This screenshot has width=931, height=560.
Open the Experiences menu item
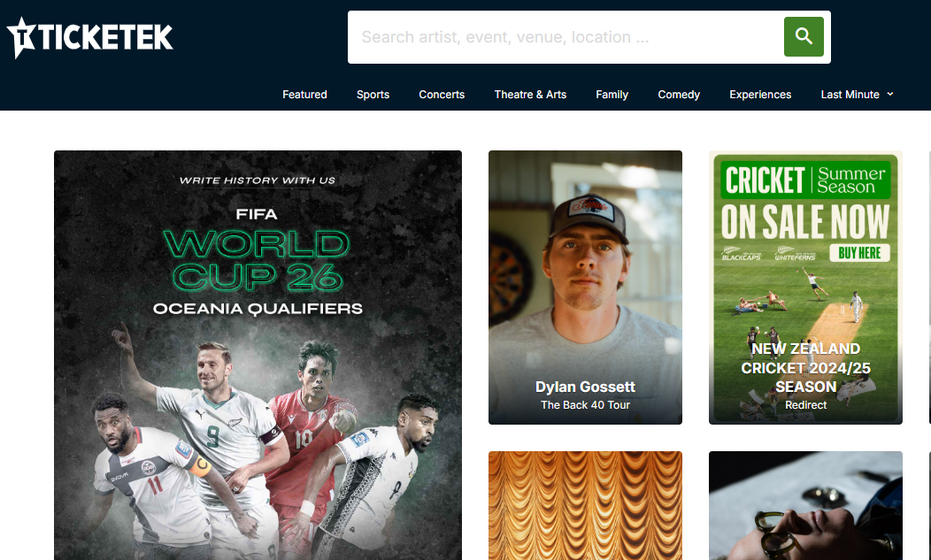tap(760, 95)
